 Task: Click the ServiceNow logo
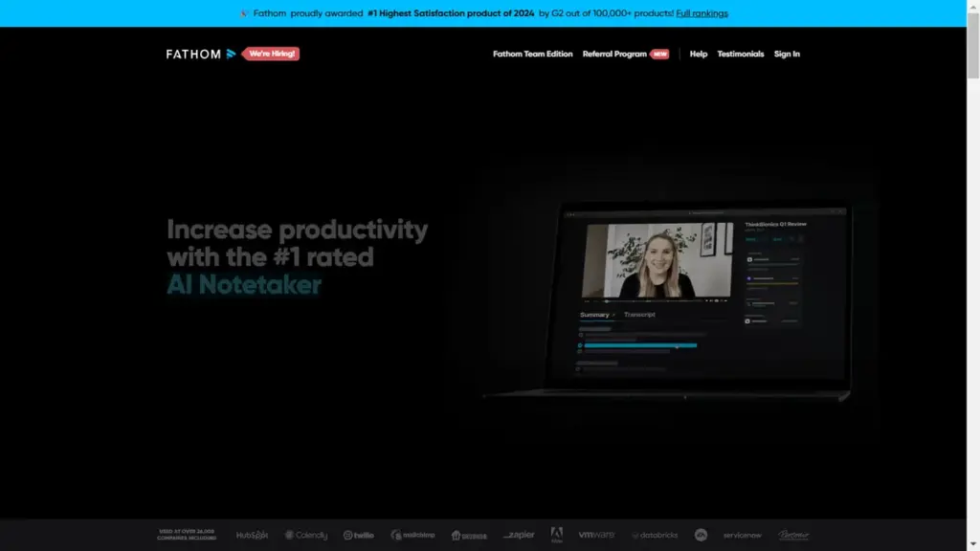pyautogui.click(x=742, y=535)
